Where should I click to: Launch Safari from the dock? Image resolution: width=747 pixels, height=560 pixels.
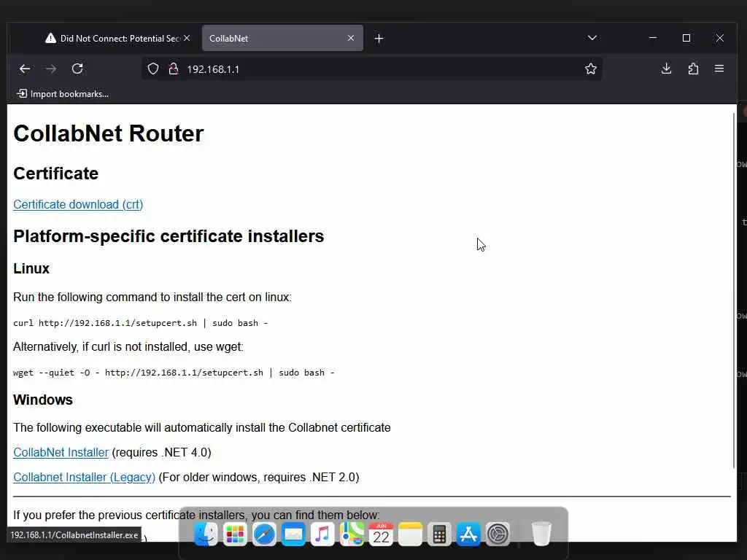[x=264, y=534]
